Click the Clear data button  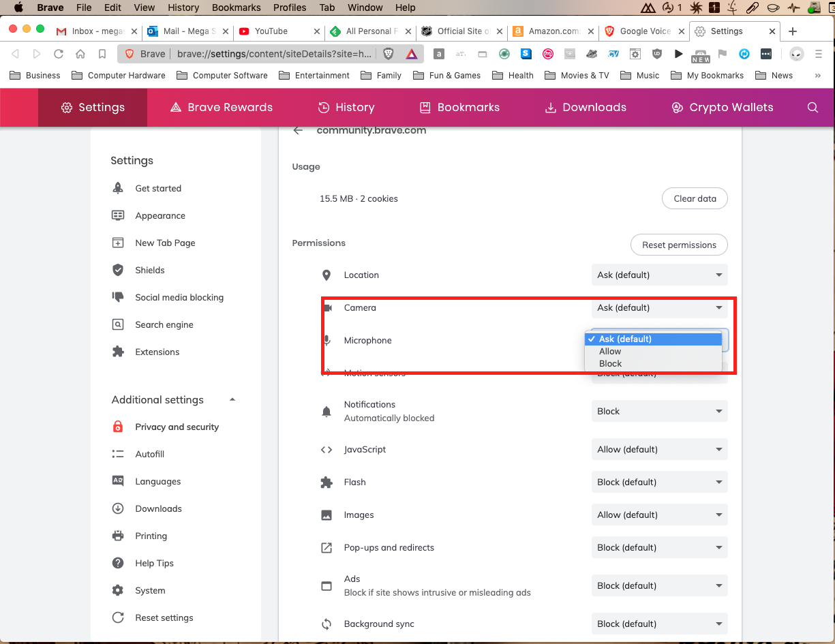click(x=695, y=199)
